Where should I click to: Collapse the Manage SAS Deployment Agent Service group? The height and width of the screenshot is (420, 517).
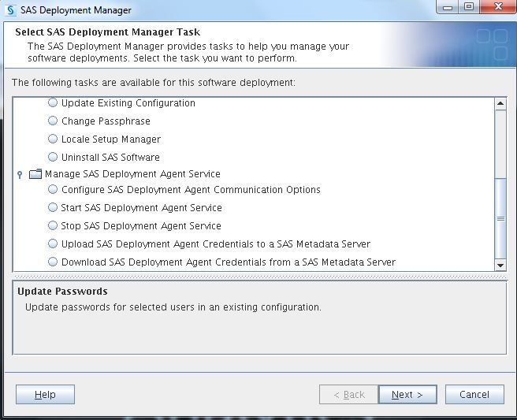[20, 174]
